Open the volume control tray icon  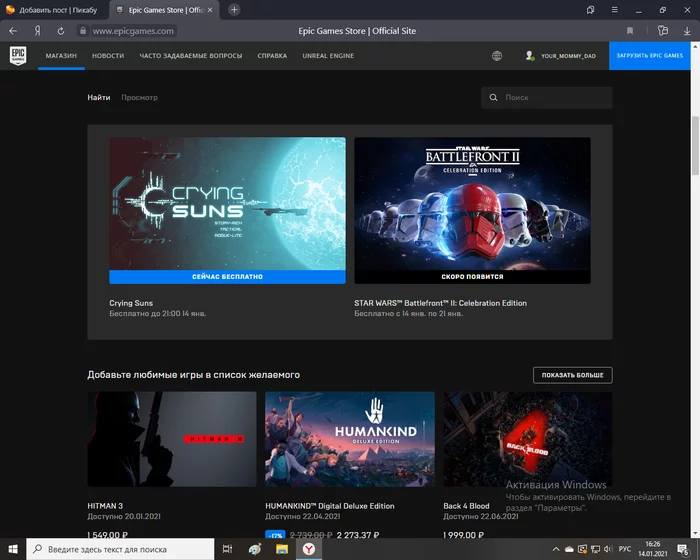click(608, 549)
